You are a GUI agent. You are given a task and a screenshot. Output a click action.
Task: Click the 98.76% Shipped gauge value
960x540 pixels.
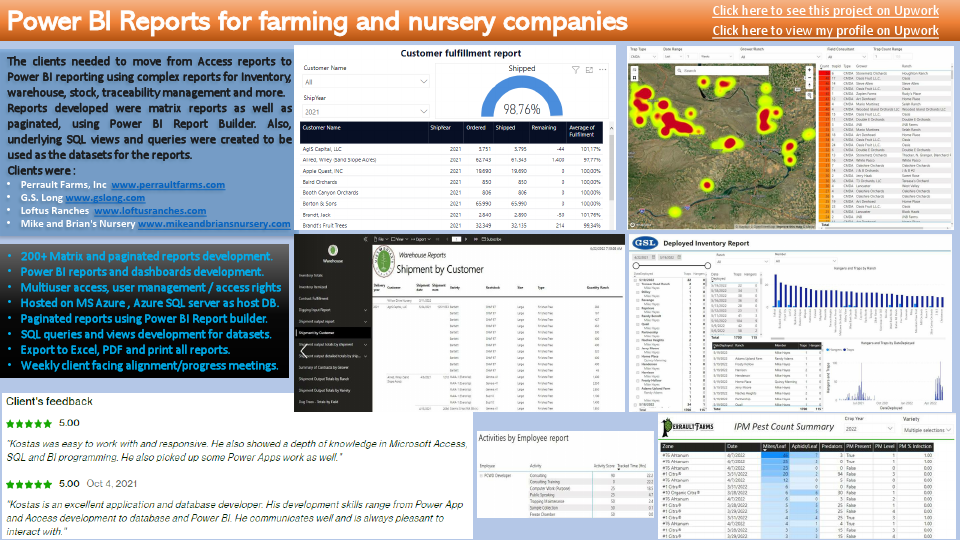pos(522,109)
